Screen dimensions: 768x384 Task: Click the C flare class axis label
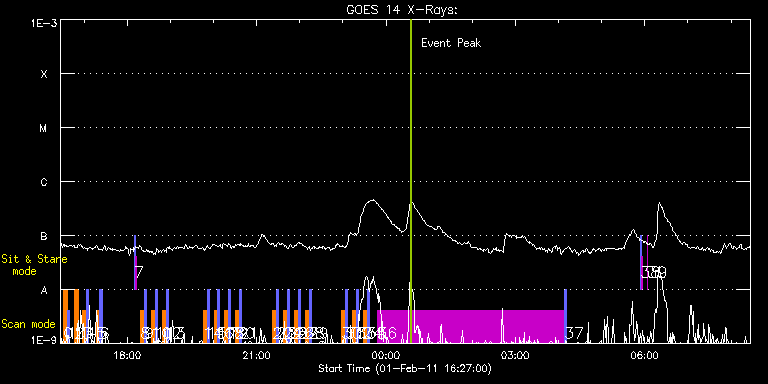point(44,182)
